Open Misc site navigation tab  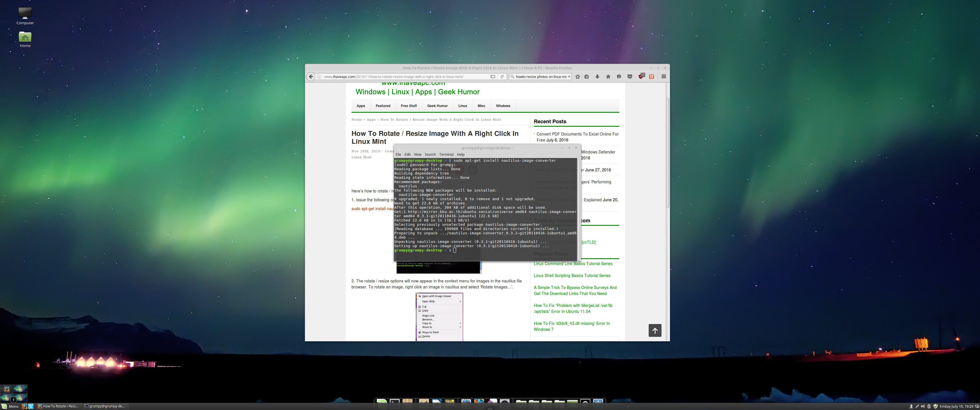(481, 106)
